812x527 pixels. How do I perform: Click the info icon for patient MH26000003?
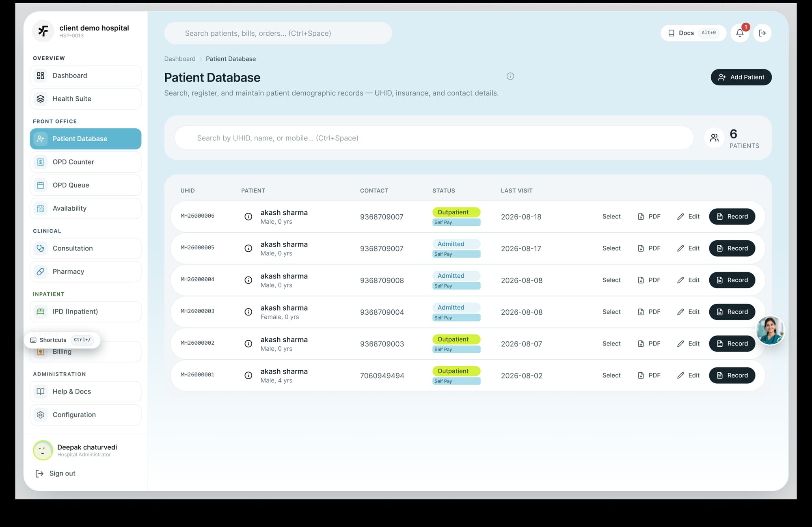click(x=248, y=312)
